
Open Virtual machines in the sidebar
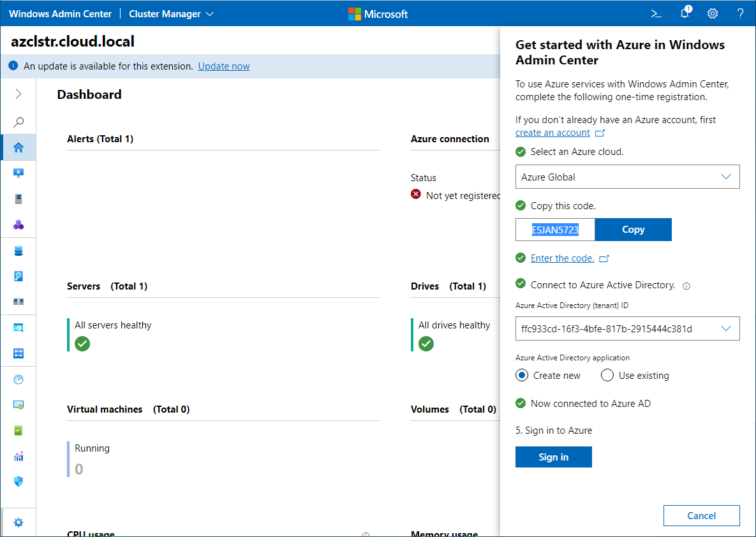click(19, 173)
